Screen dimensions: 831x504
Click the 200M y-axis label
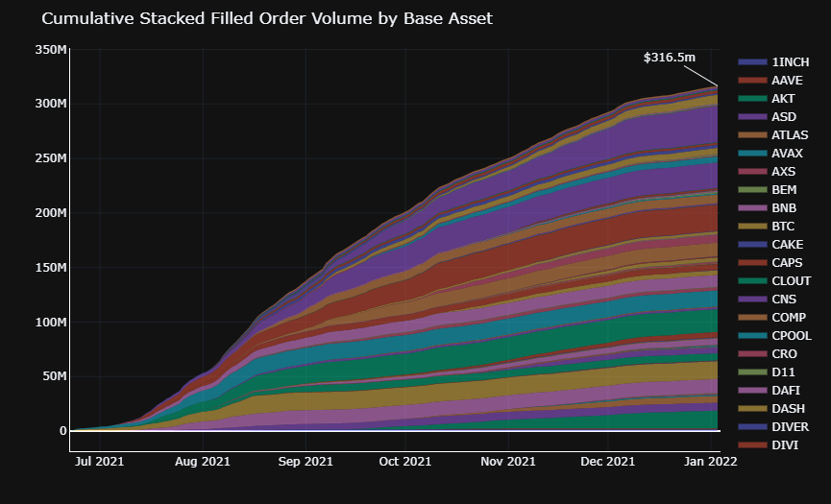point(51,213)
